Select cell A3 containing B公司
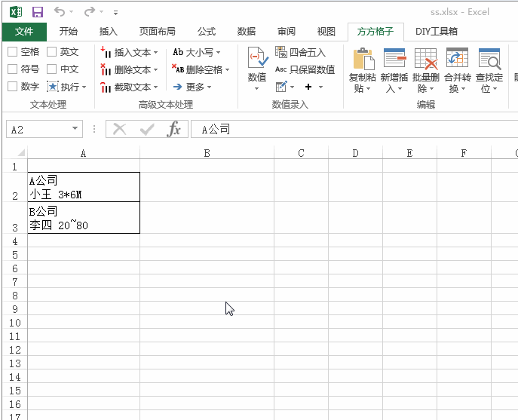518x420 pixels. pyautogui.click(x=84, y=218)
